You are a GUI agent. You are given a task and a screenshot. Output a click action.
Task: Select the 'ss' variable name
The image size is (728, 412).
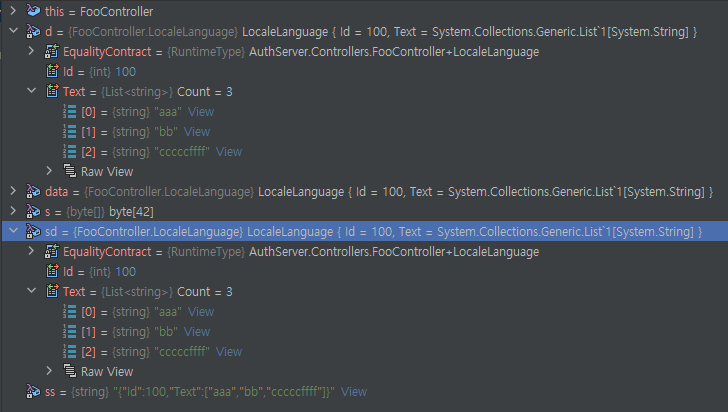[x=50, y=392]
